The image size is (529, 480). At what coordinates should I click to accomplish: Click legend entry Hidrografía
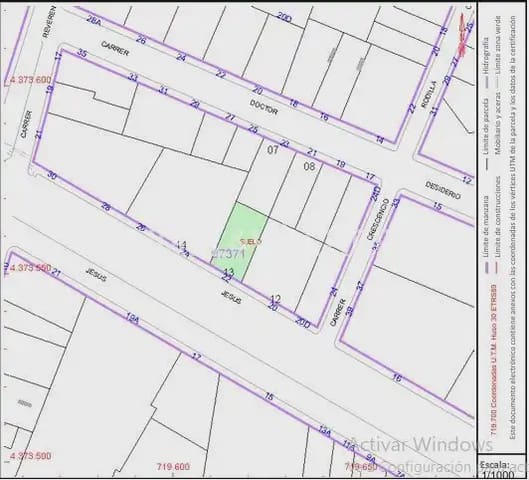click(486, 55)
